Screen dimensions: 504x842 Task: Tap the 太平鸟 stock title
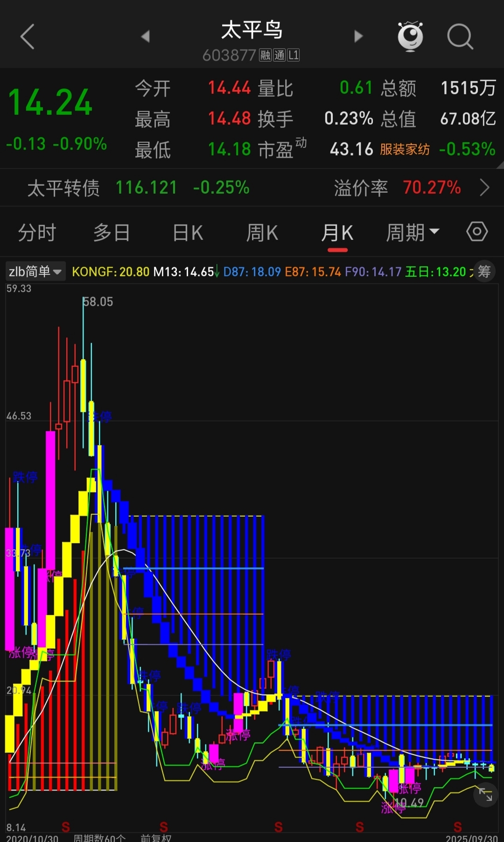click(x=252, y=30)
